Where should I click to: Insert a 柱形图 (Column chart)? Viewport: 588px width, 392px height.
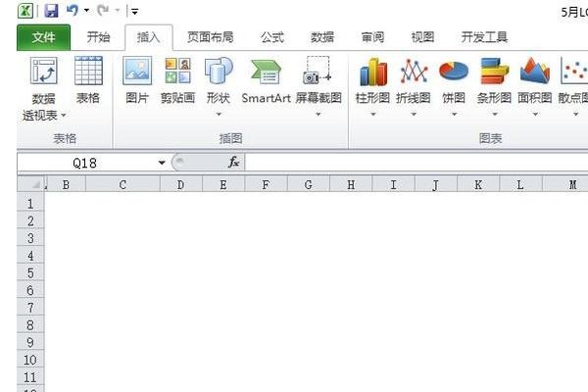click(x=372, y=80)
